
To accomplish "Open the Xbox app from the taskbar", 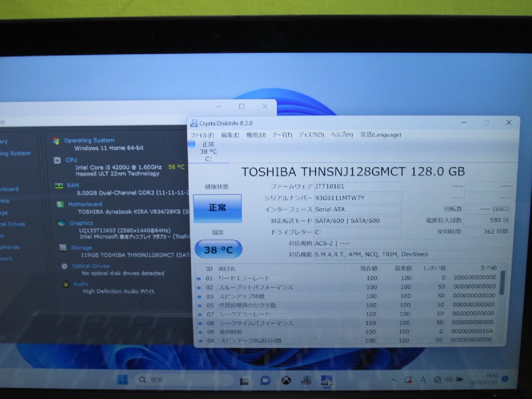I will tap(287, 380).
